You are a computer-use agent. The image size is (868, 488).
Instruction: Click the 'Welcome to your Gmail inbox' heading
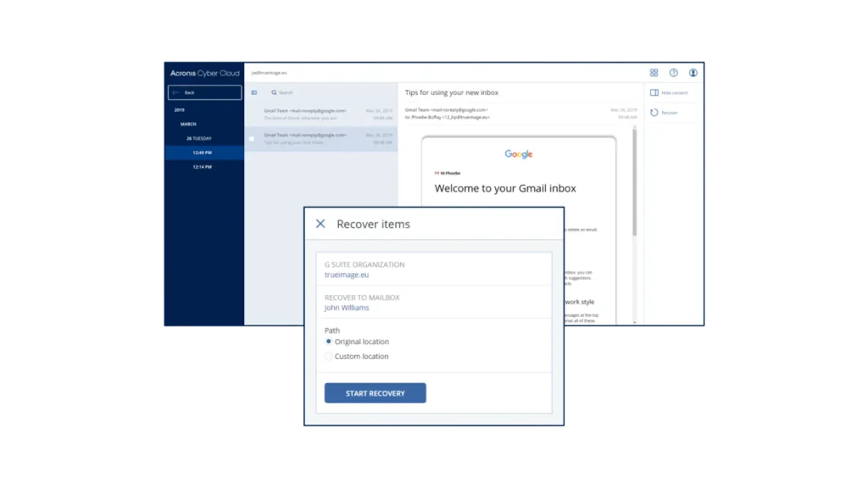click(505, 188)
